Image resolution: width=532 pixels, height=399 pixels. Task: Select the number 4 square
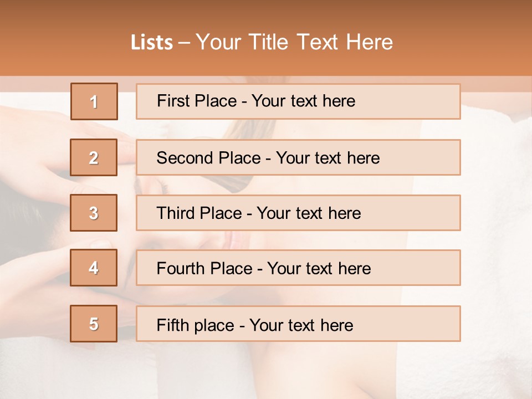(94, 268)
